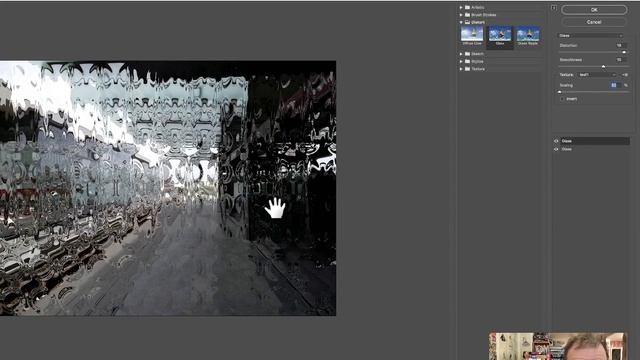Viewport: 640px width, 360px height.
Task: Collapse the filter thumbnails panel toggle icon
Action: [x=554, y=8]
